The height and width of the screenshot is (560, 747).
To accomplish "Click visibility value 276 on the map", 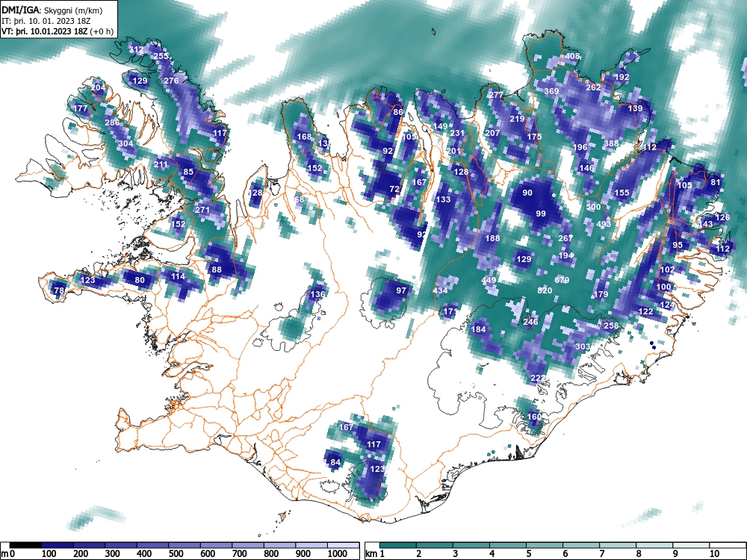I will 171,81.
